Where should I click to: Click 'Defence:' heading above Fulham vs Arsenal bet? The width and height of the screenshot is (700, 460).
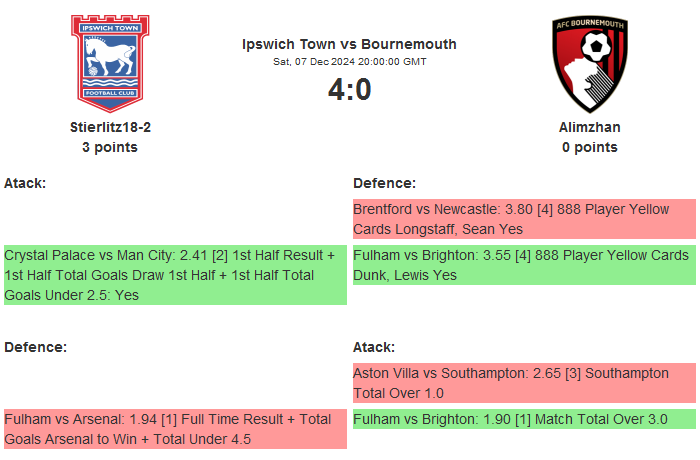[x=35, y=347]
